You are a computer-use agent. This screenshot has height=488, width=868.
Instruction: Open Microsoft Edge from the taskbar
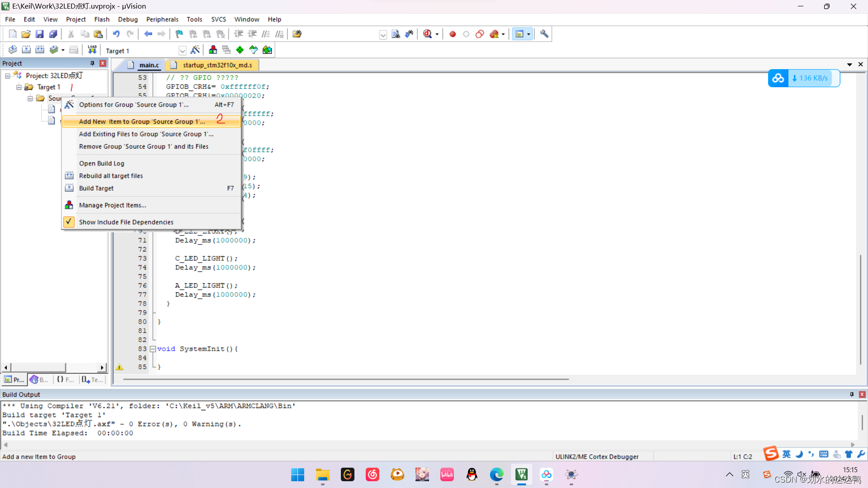click(x=496, y=474)
